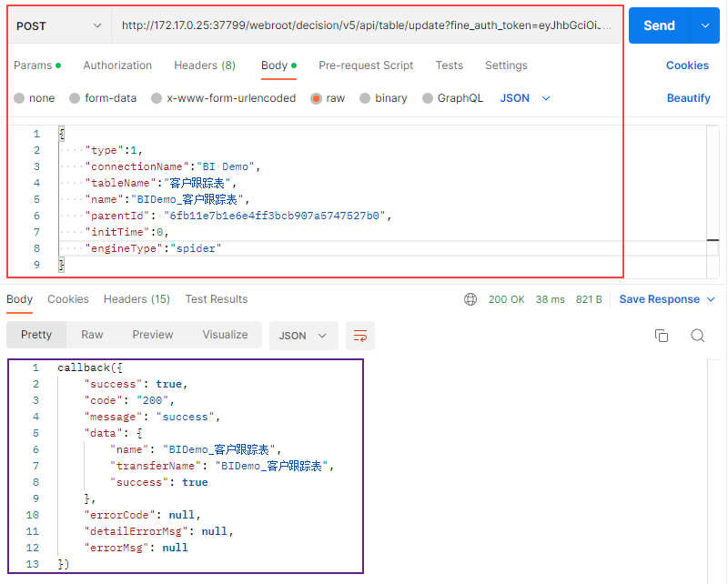Image resolution: width=728 pixels, height=584 pixels.
Task: Switch to the Authorization tab
Action: (117, 65)
